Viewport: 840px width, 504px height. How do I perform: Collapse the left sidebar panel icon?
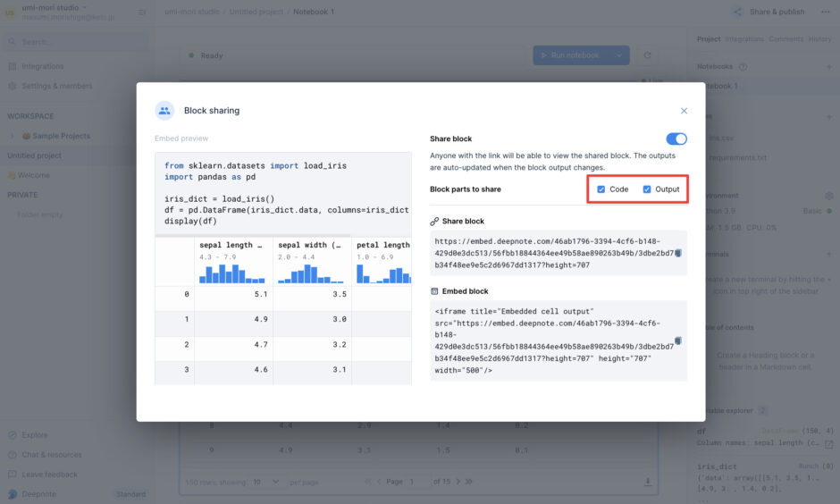click(x=142, y=12)
